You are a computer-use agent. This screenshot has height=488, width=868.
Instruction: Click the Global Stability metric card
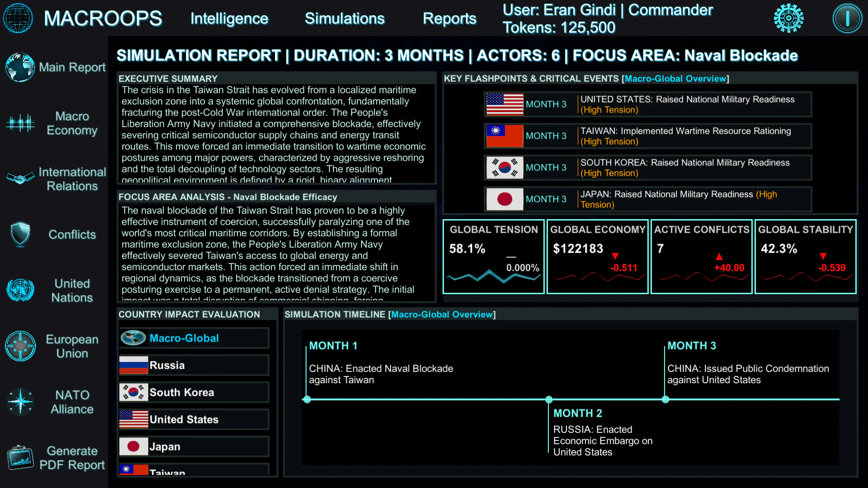[x=806, y=257]
